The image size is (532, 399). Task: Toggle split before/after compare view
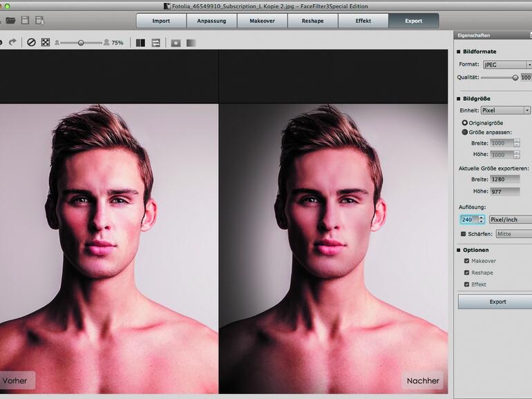(x=140, y=43)
